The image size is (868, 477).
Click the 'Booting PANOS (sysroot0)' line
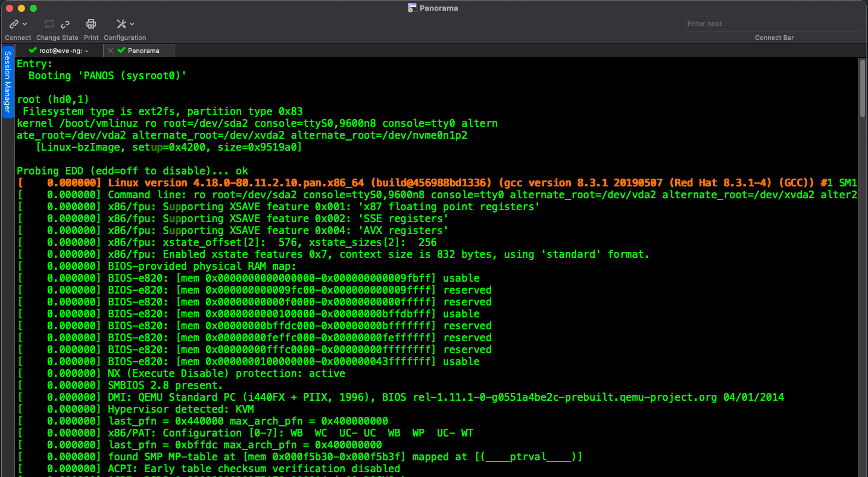108,76
